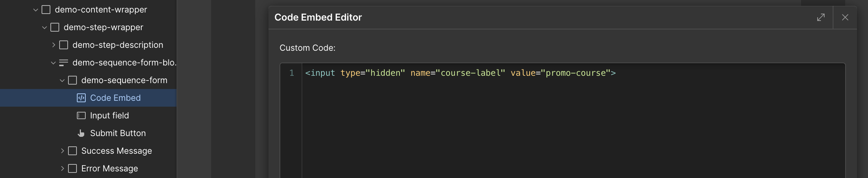Collapse the demo-content-wrapper node
Screen dimensions: 868x178
[x=36, y=10]
